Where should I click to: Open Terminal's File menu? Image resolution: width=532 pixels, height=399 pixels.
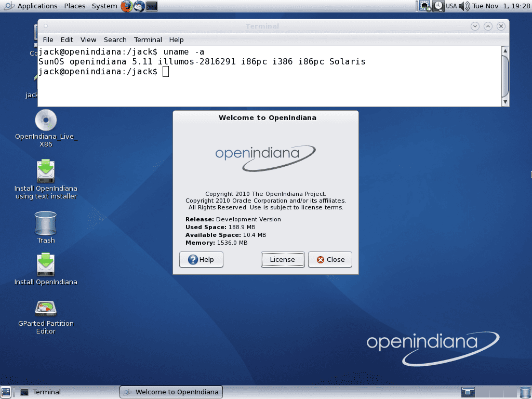click(48, 39)
